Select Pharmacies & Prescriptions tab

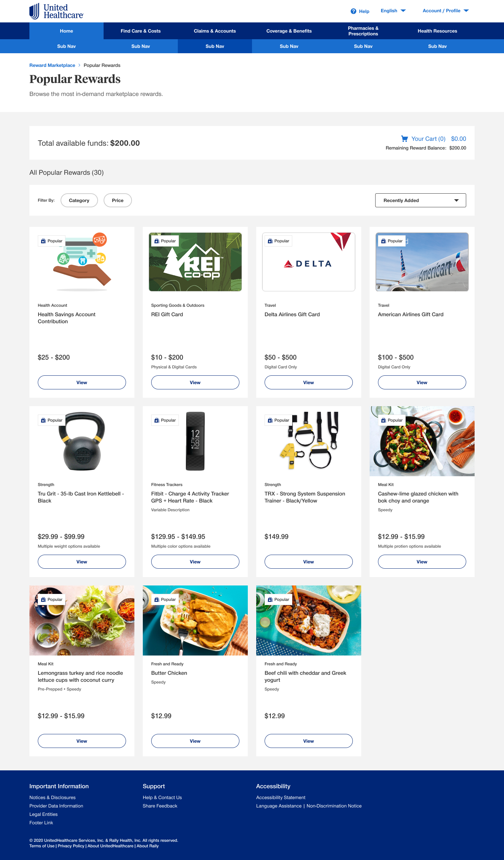(363, 31)
